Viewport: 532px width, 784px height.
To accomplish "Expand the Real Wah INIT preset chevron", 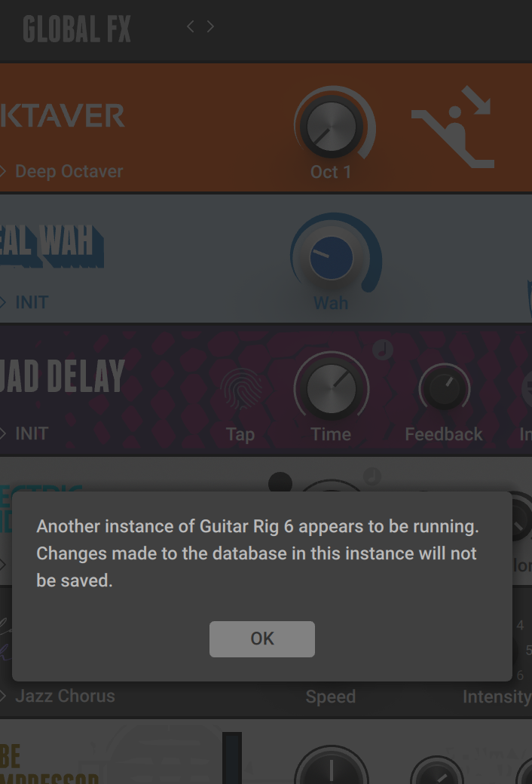I will point(2,302).
